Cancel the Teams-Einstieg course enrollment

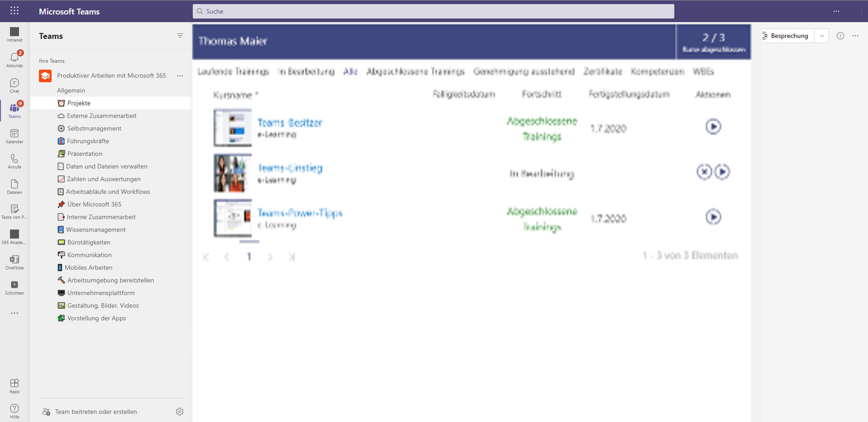704,172
